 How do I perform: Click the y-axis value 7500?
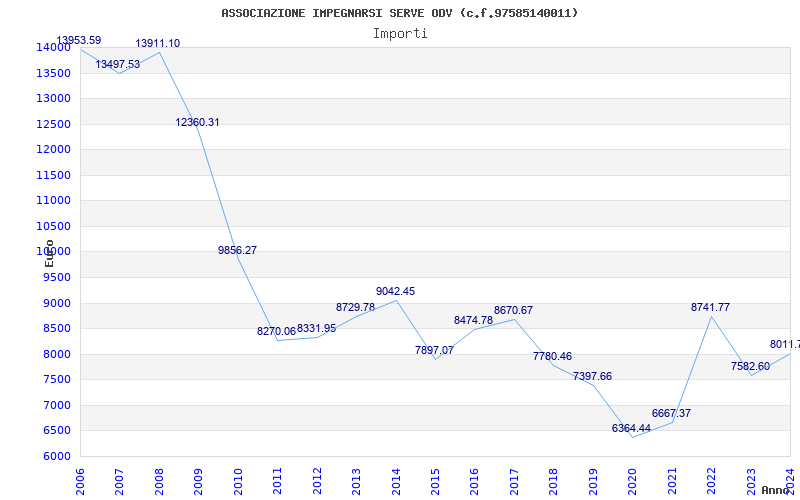point(57,380)
